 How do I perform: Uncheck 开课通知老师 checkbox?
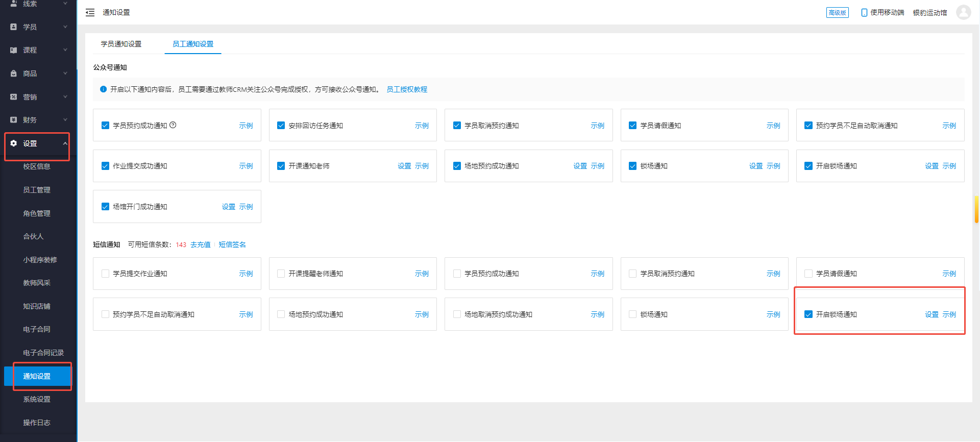click(281, 166)
